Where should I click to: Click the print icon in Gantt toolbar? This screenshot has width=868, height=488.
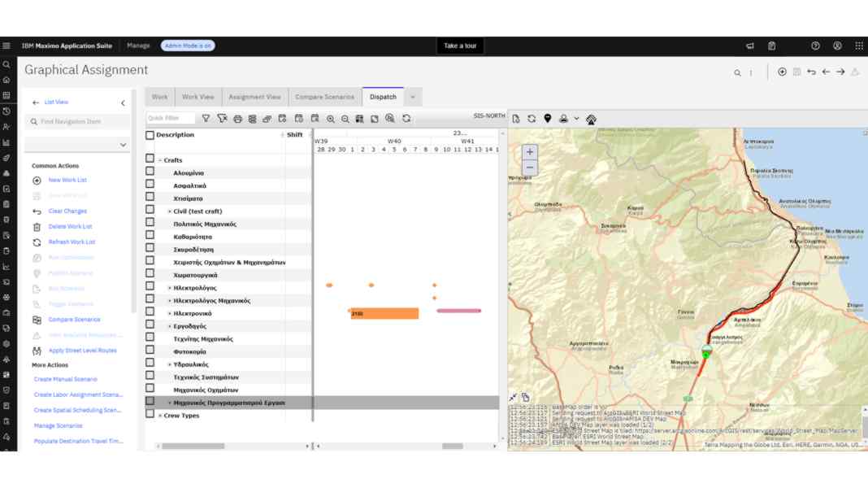click(237, 119)
